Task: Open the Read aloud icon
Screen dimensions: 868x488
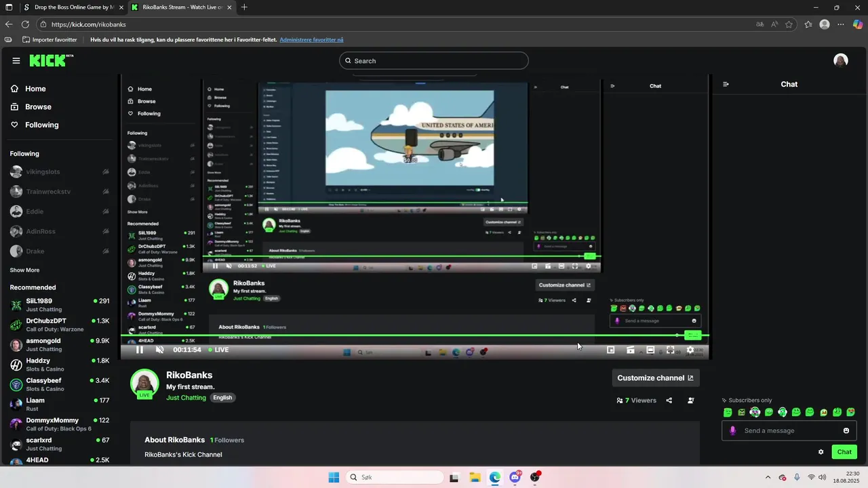Action: coord(774,24)
